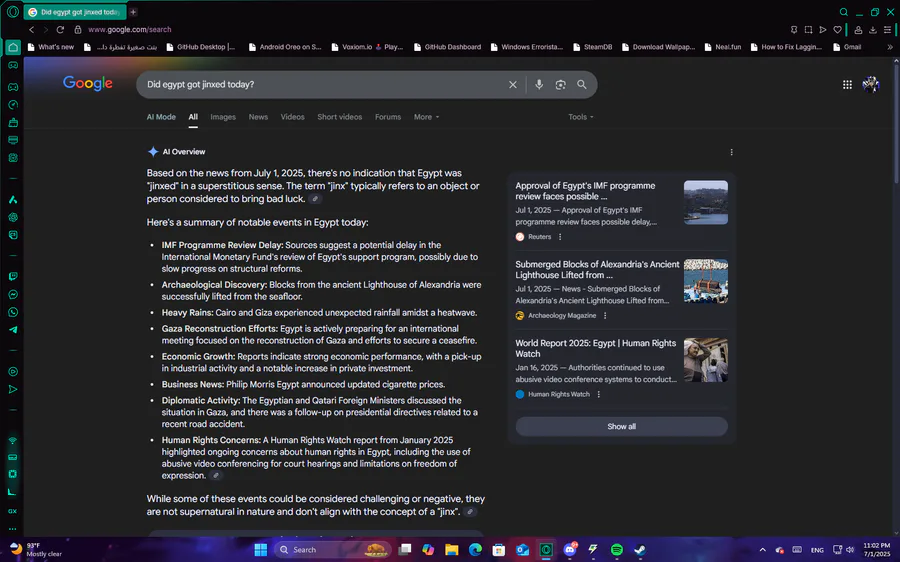Open the Reuters IMF programme review article
Screen dimensions: 900x562
click(x=585, y=191)
